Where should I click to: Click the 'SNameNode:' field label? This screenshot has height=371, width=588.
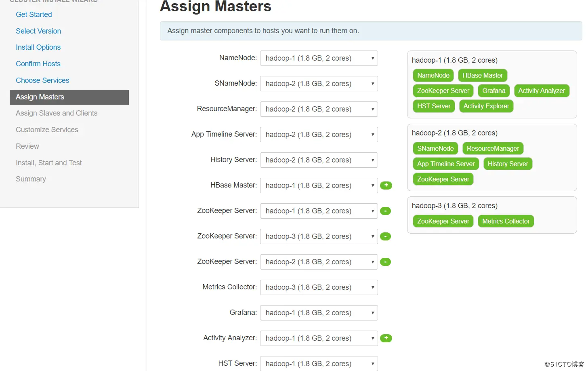coord(236,83)
